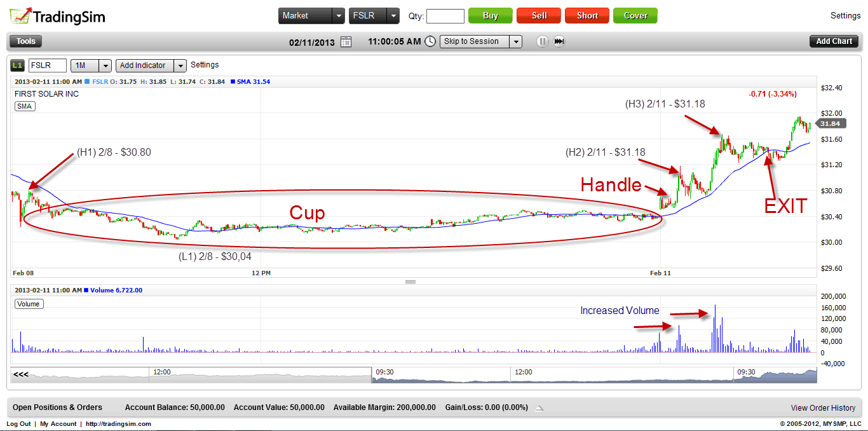
Task: Open the Tools menu
Action: 25,41
